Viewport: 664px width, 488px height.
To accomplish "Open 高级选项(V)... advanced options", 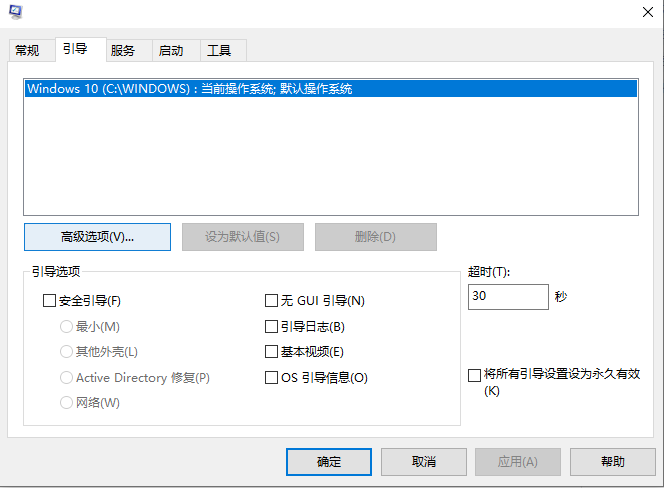I will point(97,237).
